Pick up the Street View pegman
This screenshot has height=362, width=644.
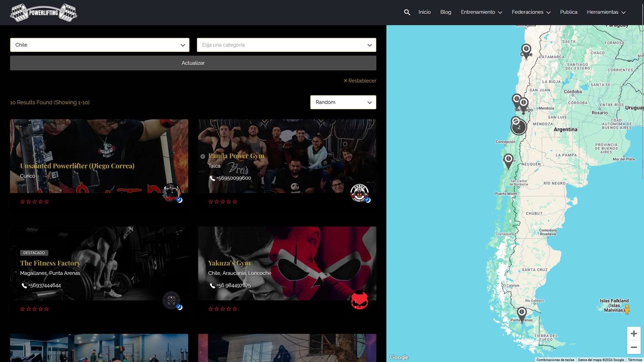pyautogui.click(x=627, y=309)
